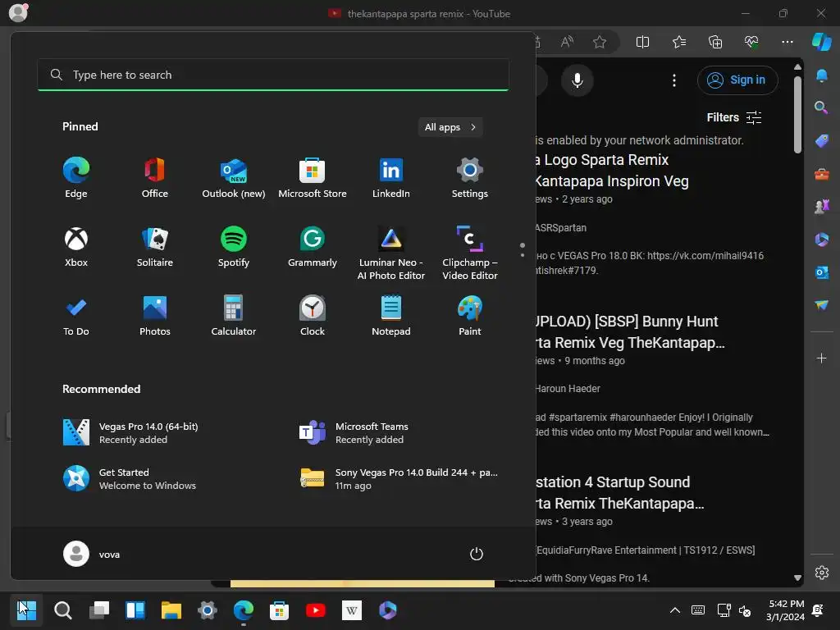
Task: Open YouTube search Filters
Action: coord(734,117)
